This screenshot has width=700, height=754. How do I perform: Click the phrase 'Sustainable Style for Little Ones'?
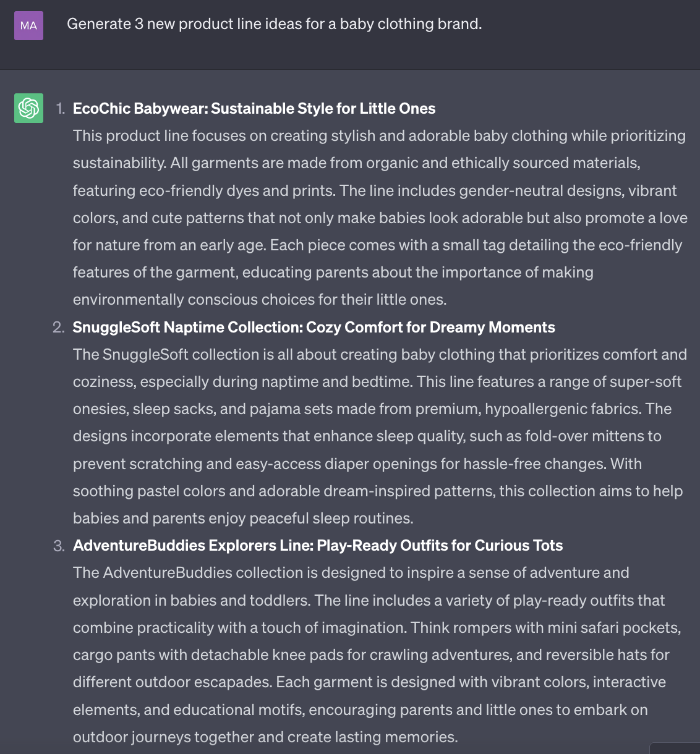[x=323, y=109]
